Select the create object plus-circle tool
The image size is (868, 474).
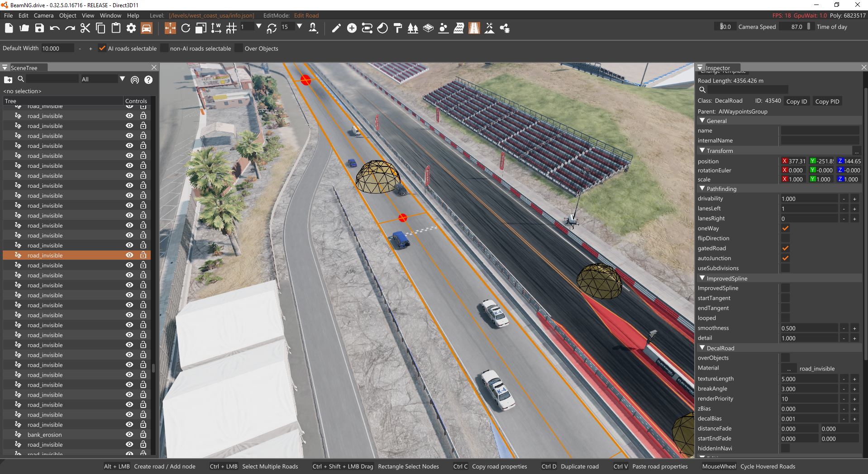(352, 28)
